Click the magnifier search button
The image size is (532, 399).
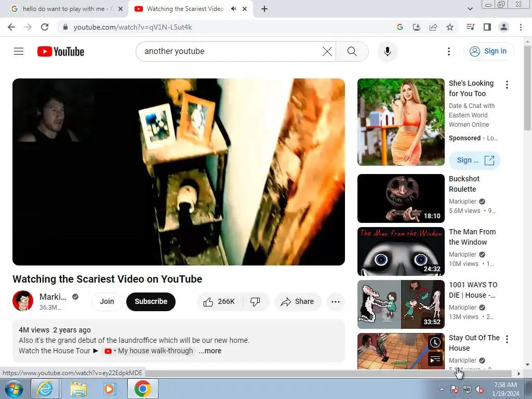click(x=352, y=51)
